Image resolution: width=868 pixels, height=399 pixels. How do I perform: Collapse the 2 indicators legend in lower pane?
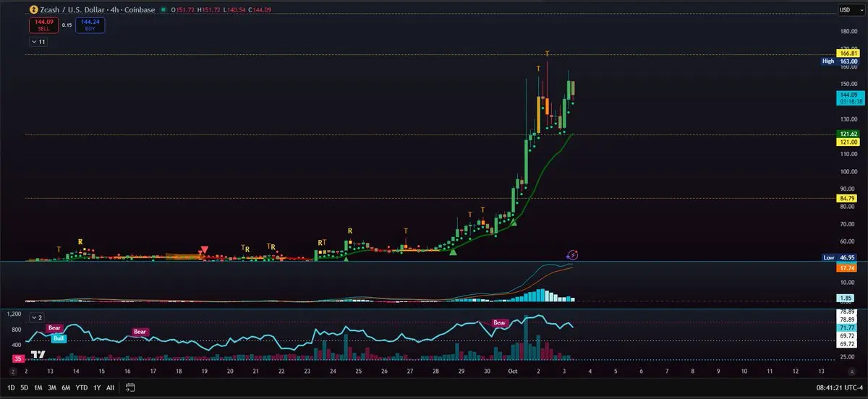click(38, 317)
